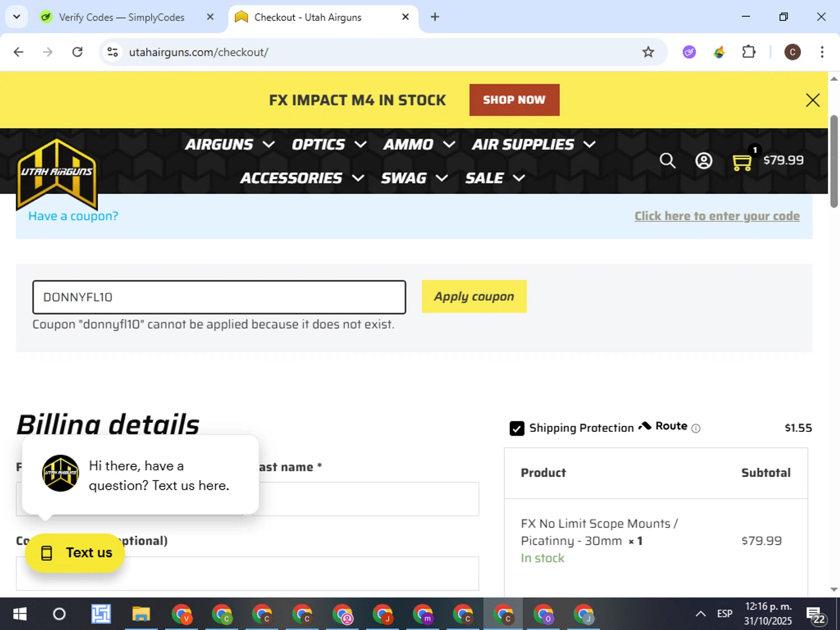Click the chat avatar in text bubble
Viewport: 840px width, 630px height.
[x=60, y=473]
